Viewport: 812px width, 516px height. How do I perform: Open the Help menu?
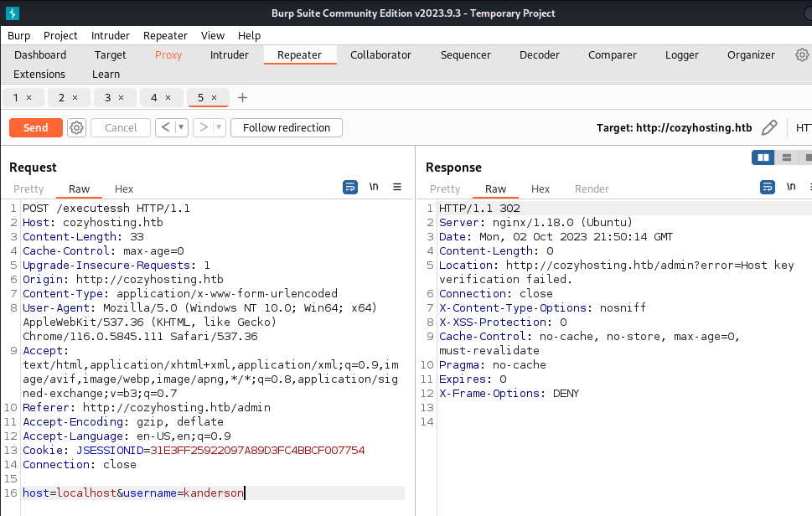tap(249, 36)
